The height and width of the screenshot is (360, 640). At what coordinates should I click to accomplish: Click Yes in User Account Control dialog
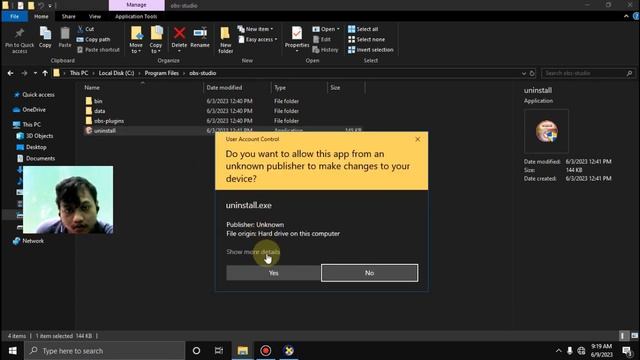click(x=273, y=273)
